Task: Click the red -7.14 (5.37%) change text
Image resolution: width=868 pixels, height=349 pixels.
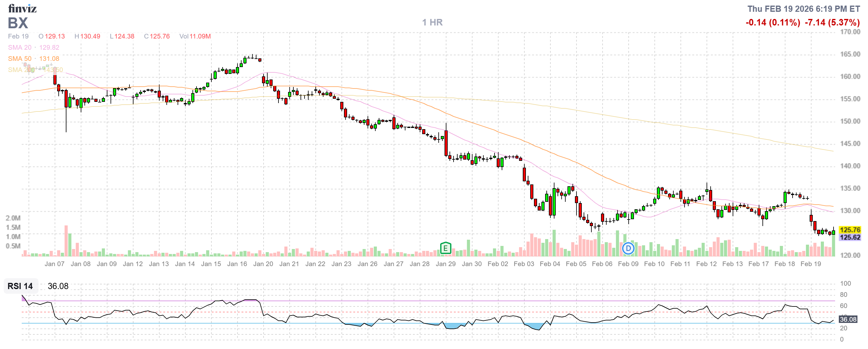Action: [x=832, y=23]
